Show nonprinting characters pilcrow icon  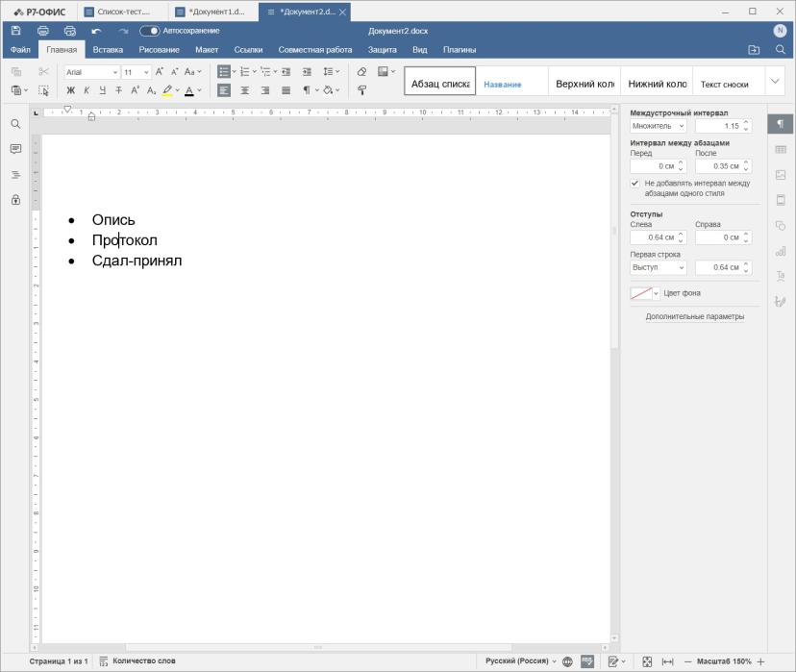pyautogui.click(x=307, y=90)
